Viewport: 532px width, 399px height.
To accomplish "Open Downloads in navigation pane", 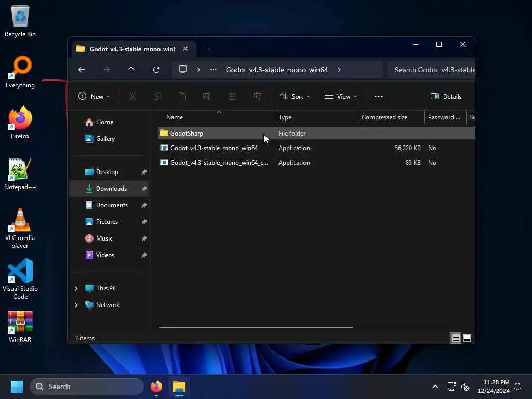I will pos(109,189).
